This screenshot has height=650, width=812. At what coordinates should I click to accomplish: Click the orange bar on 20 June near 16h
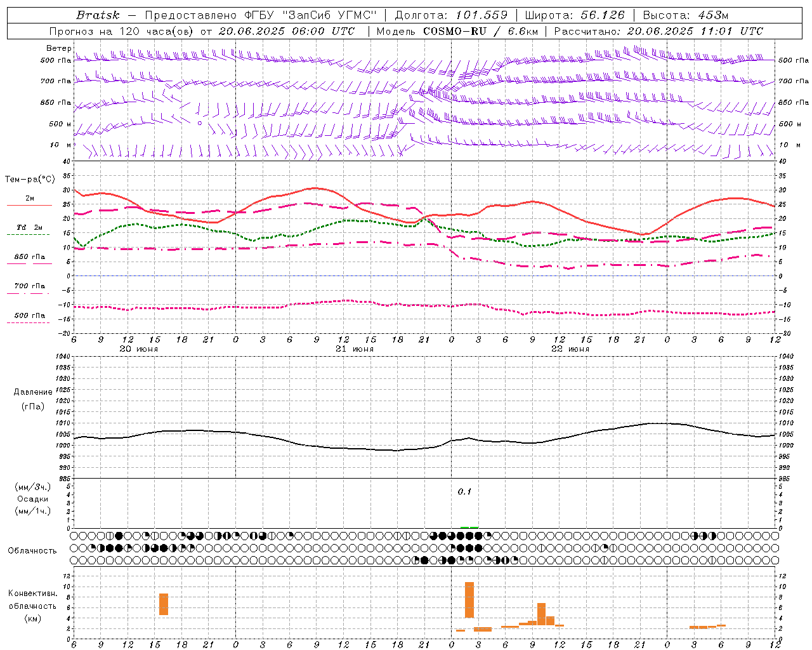point(164,604)
